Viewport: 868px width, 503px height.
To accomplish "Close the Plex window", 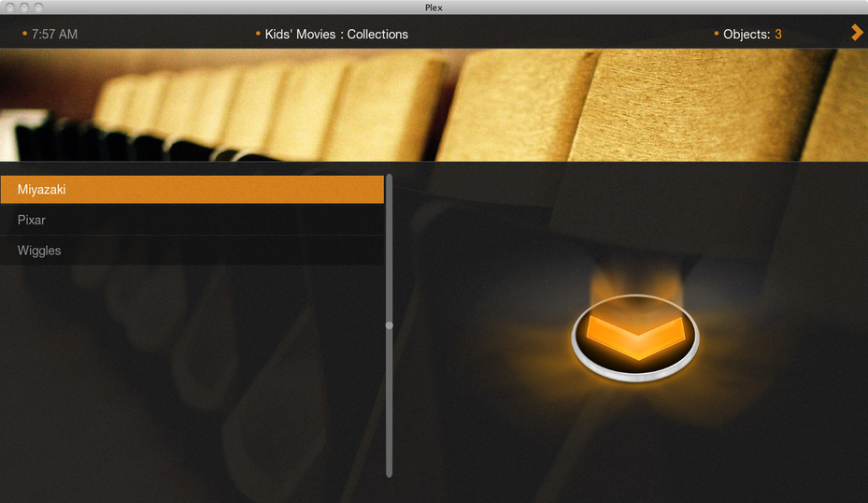I will tap(9, 7).
